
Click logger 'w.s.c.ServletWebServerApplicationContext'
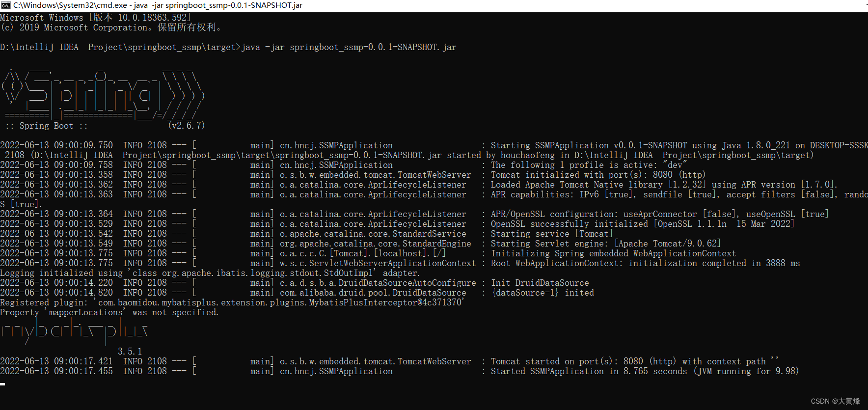coord(378,263)
